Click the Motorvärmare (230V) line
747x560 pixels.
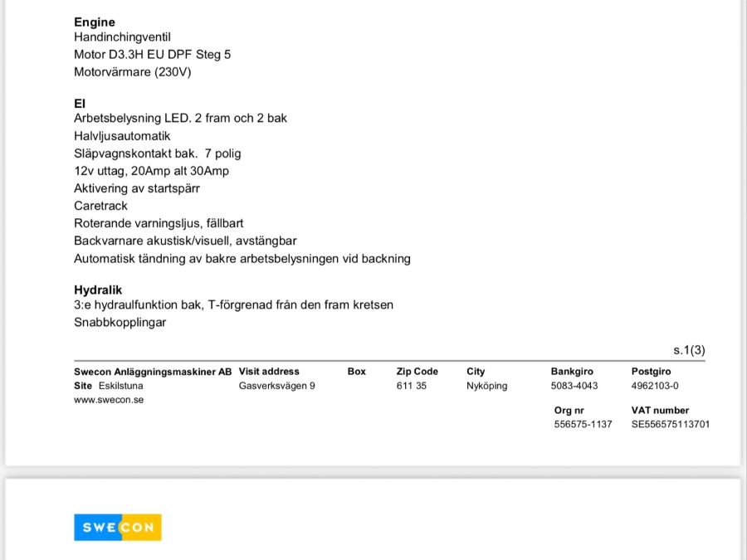[x=133, y=72]
